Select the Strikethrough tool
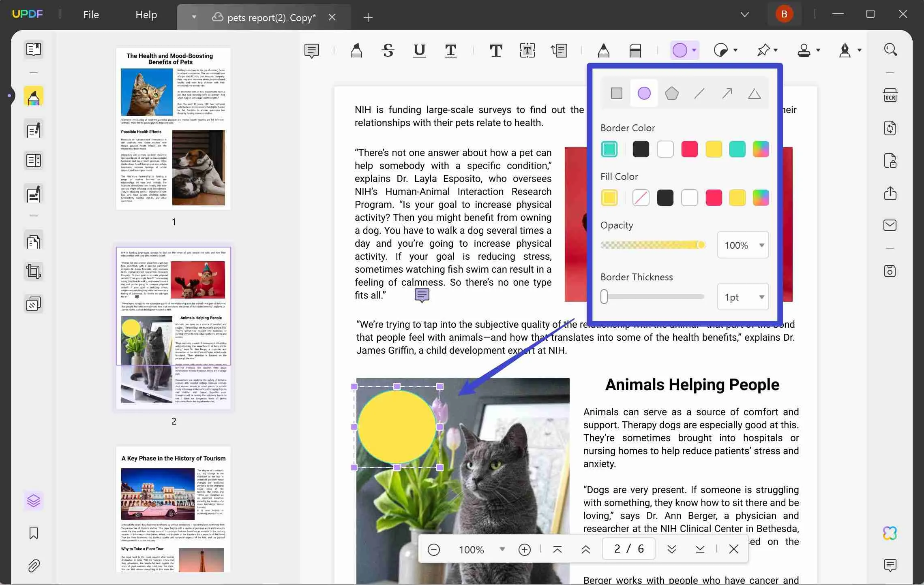Viewport: 924px width, 585px height. pyautogui.click(x=388, y=51)
